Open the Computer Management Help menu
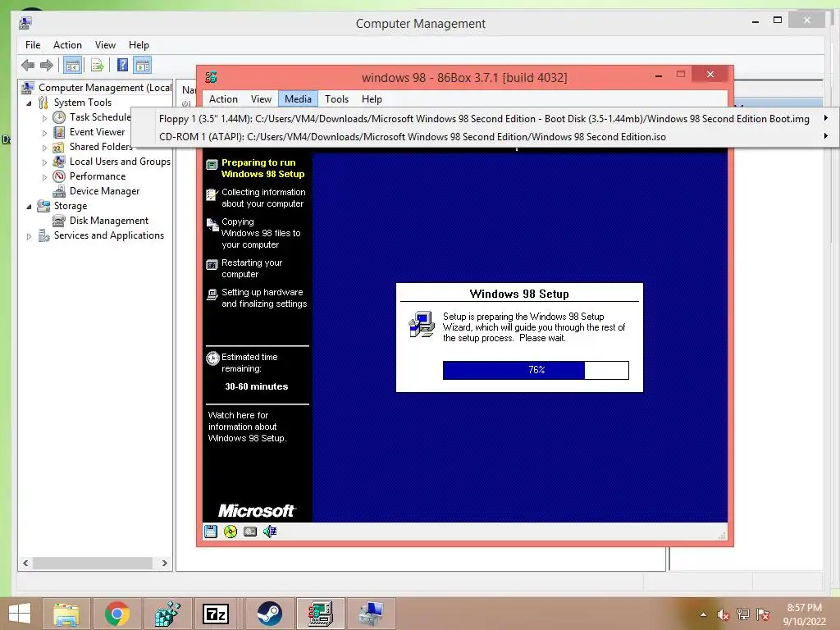Viewport: 840px width, 630px height. (x=139, y=45)
